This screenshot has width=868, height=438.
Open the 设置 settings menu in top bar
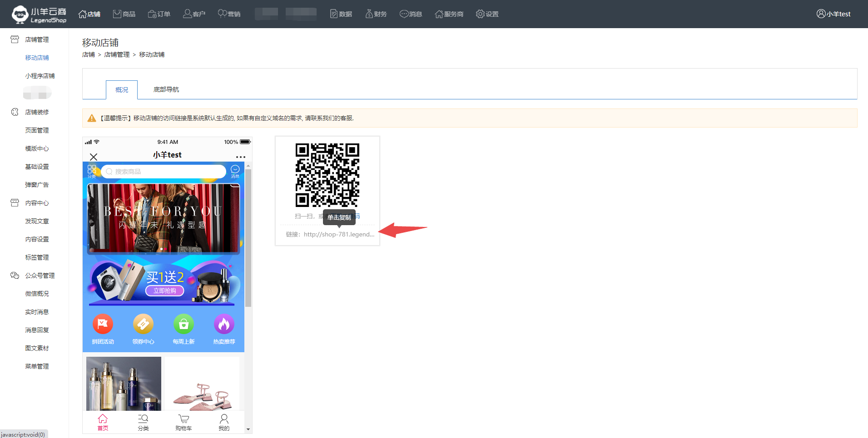click(487, 14)
